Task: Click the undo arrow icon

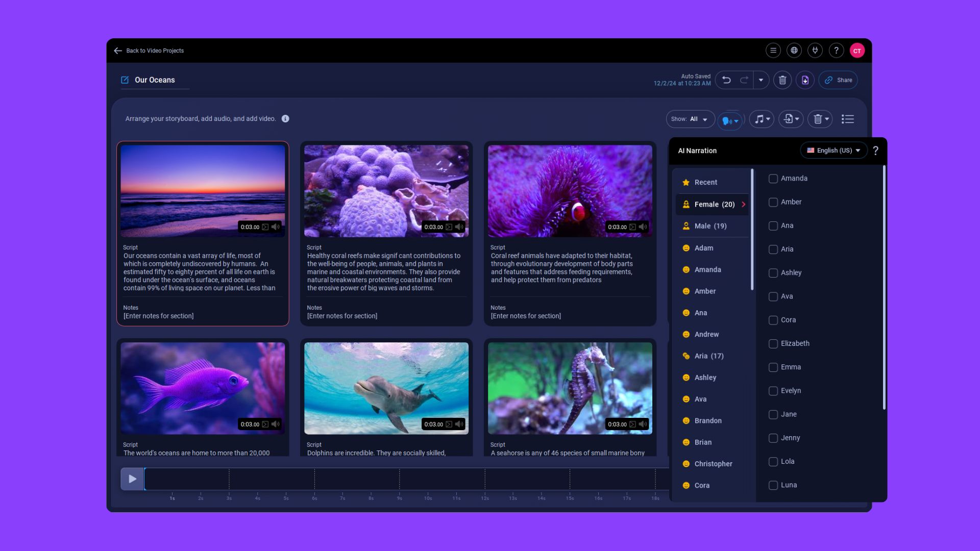Action: (x=726, y=80)
